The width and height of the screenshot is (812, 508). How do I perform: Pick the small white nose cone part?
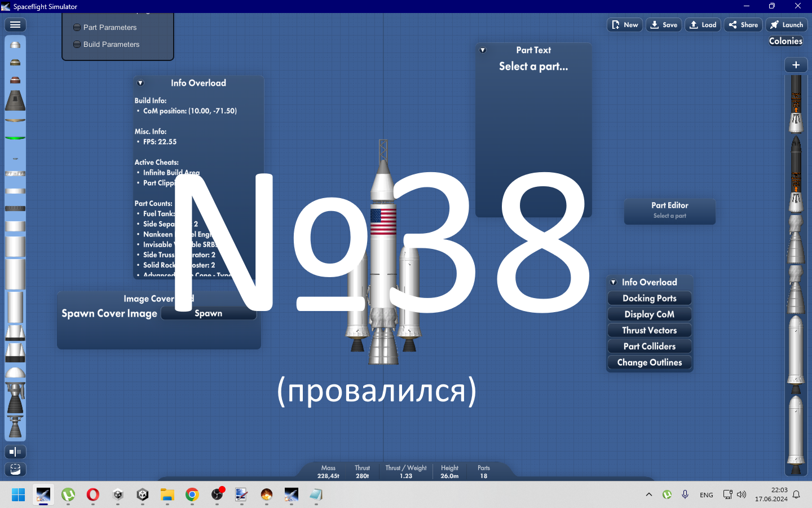click(x=15, y=45)
